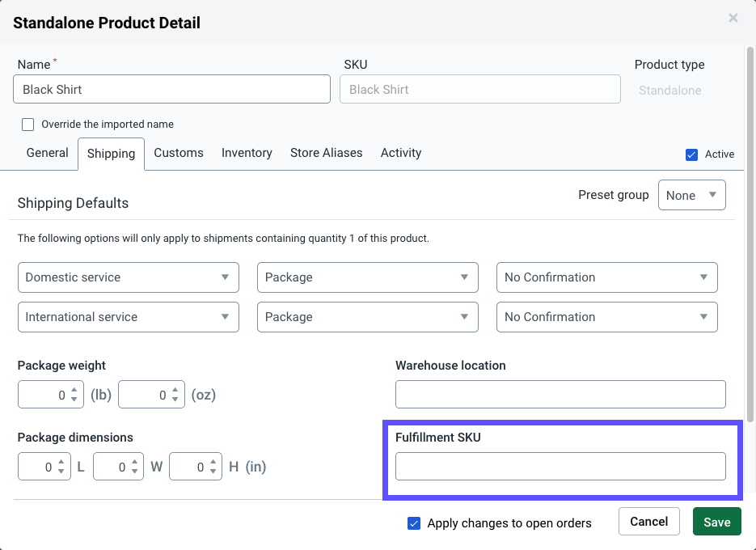Viewport: 756px width, 550px height.
Task: Check Override the imported name
Action: pos(27,124)
